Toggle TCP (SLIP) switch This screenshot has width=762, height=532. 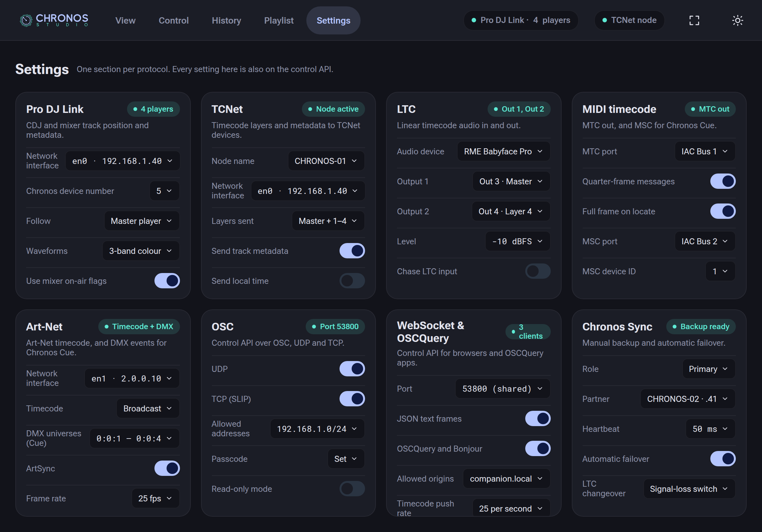(352, 399)
